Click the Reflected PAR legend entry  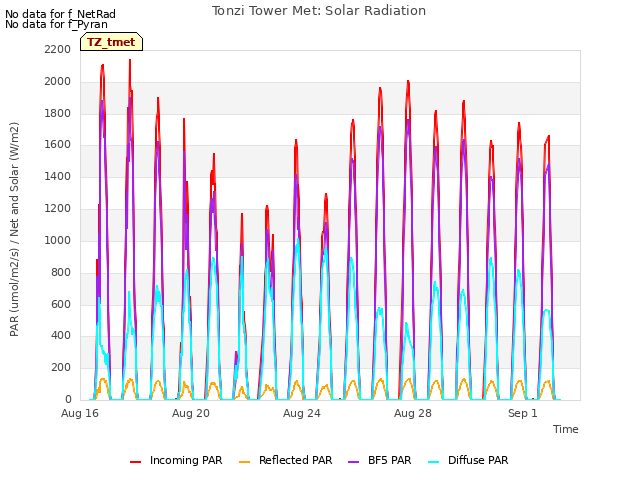pyautogui.click(x=285, y=460)
